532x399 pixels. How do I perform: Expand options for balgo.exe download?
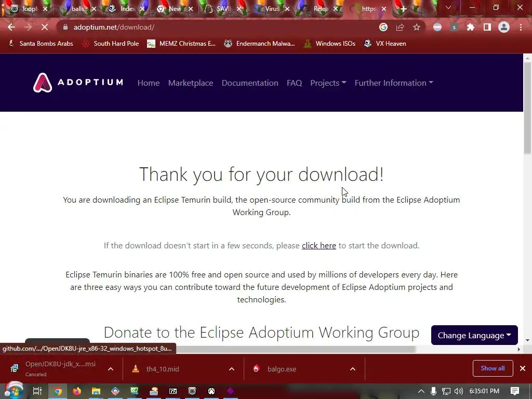(x=353, y=369)
